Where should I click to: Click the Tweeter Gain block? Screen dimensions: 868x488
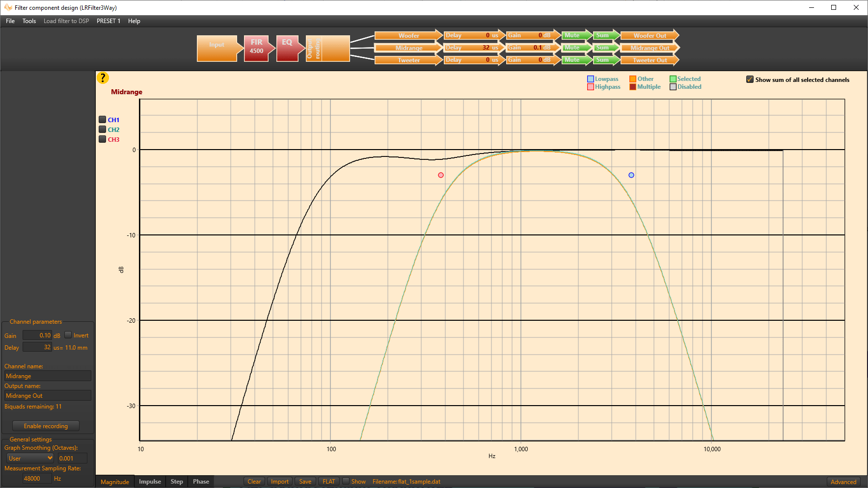pyautogui.click(x=533, y=60)
